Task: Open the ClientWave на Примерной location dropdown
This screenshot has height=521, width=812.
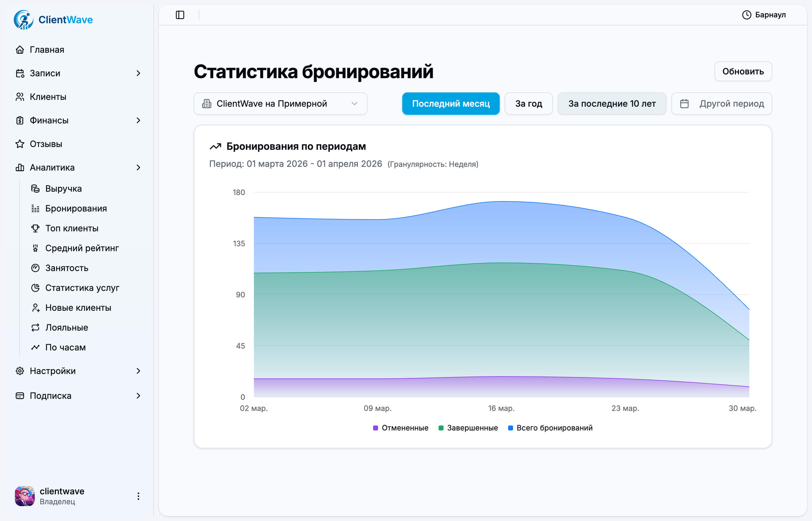Action: 280,104
